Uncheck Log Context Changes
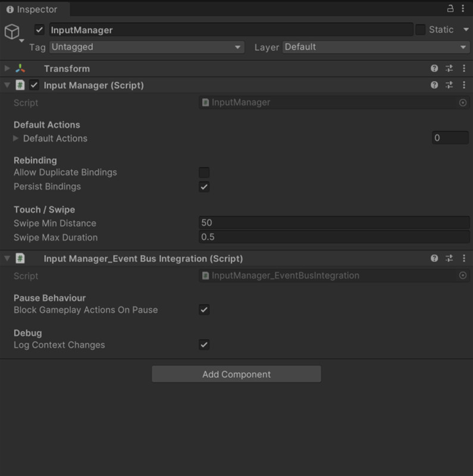This screenshot has height=476, width=473. coord(204,345)
